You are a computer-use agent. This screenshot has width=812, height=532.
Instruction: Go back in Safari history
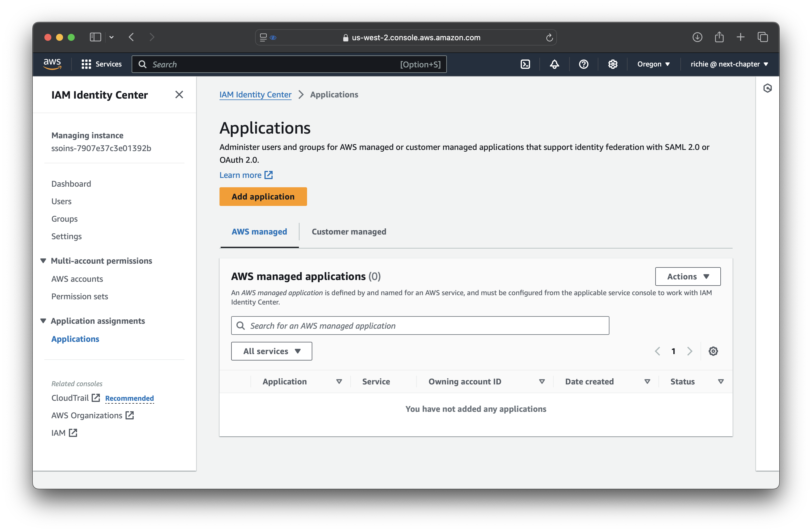coord(131,37)
